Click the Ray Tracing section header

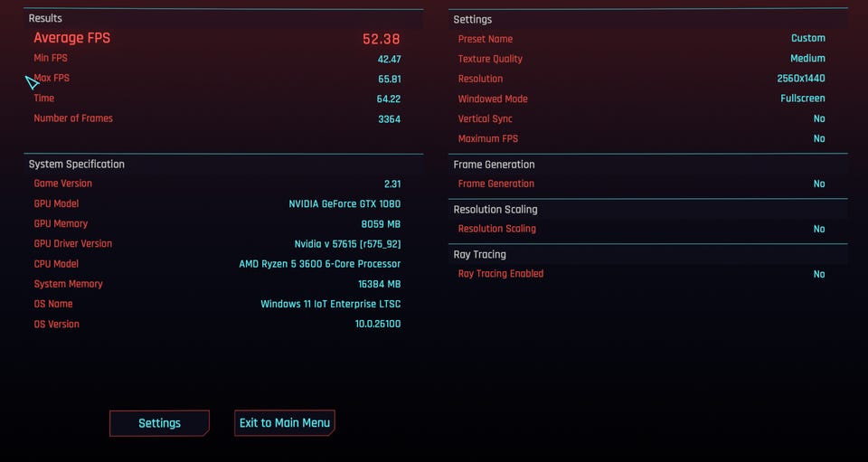coord(480,255)
